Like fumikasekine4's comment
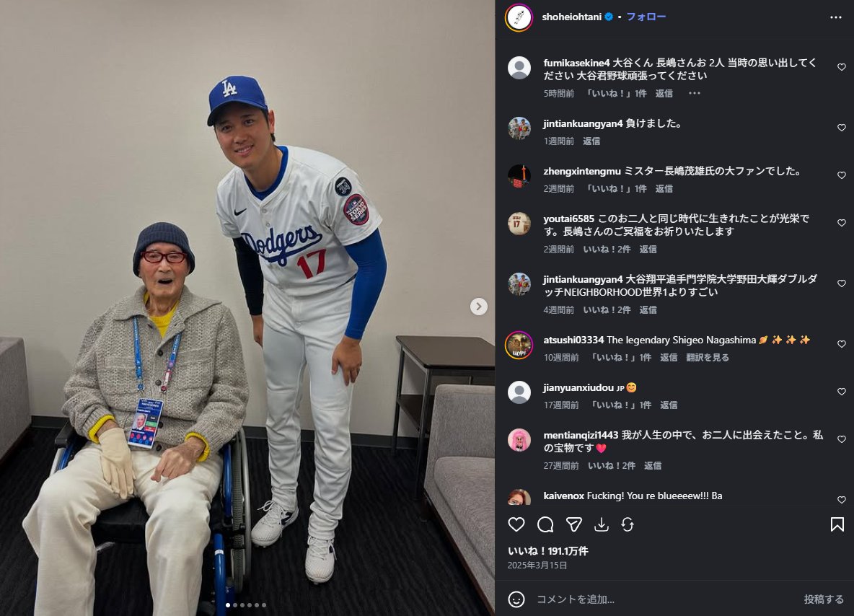The image size is (854, 616). point(842,67)
